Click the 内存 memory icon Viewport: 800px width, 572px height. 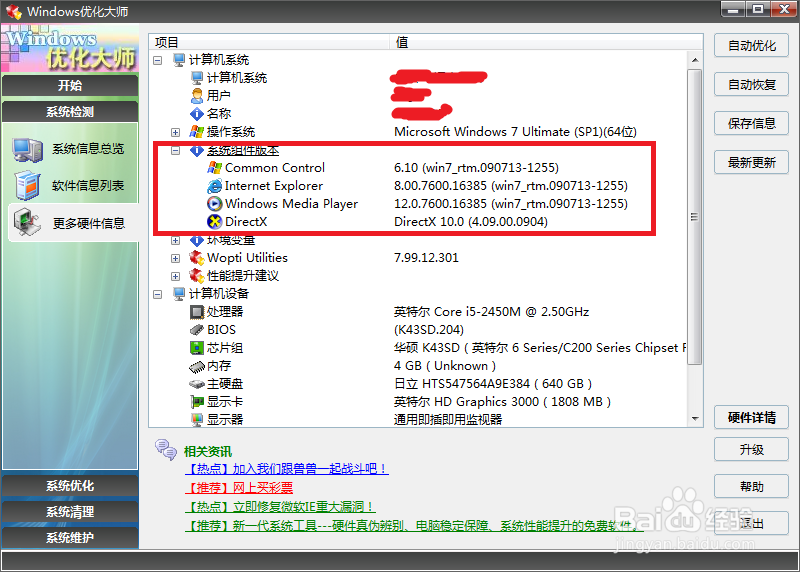pyautogui.click(x=197, y=366)
